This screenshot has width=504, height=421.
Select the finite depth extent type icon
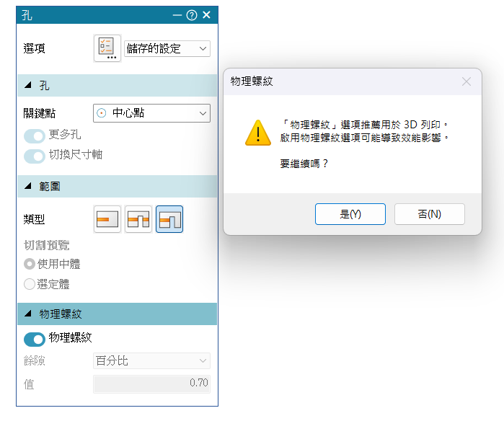click(x=107, y=219)
